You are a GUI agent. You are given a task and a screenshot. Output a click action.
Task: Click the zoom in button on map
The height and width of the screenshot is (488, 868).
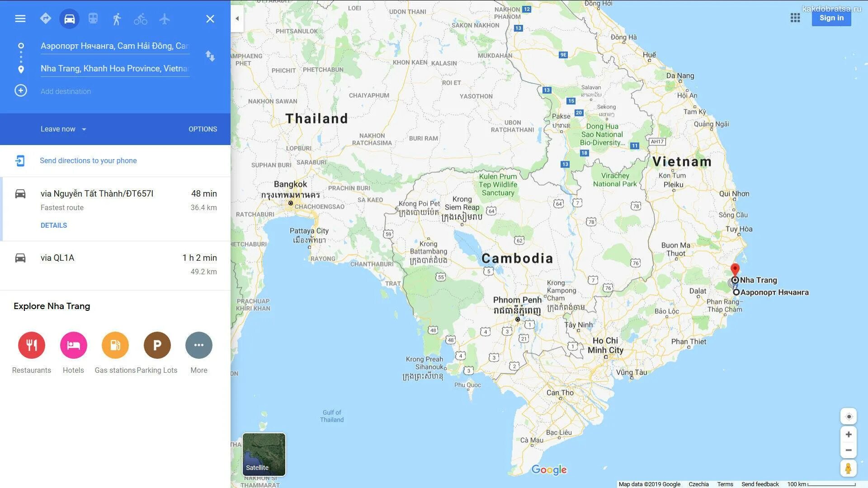[x=847, y=433]
